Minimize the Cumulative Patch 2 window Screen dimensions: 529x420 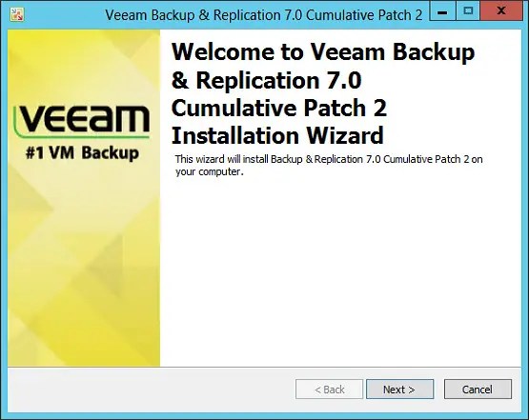tap(442, 11)
